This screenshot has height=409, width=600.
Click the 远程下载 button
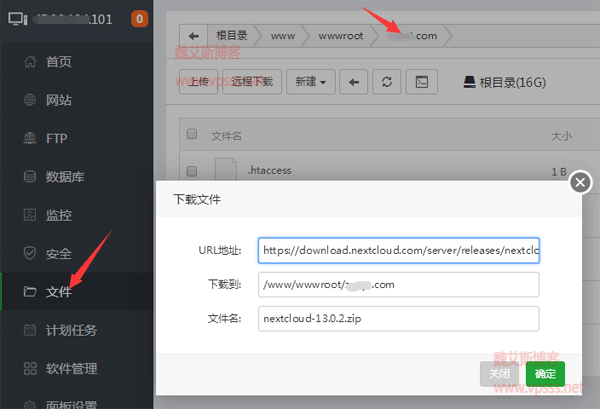coord(249,82)
